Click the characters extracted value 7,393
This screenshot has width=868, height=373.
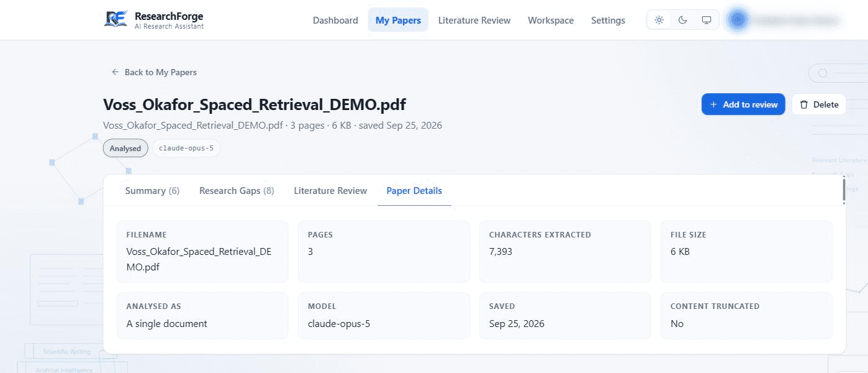tap(500, 252)
